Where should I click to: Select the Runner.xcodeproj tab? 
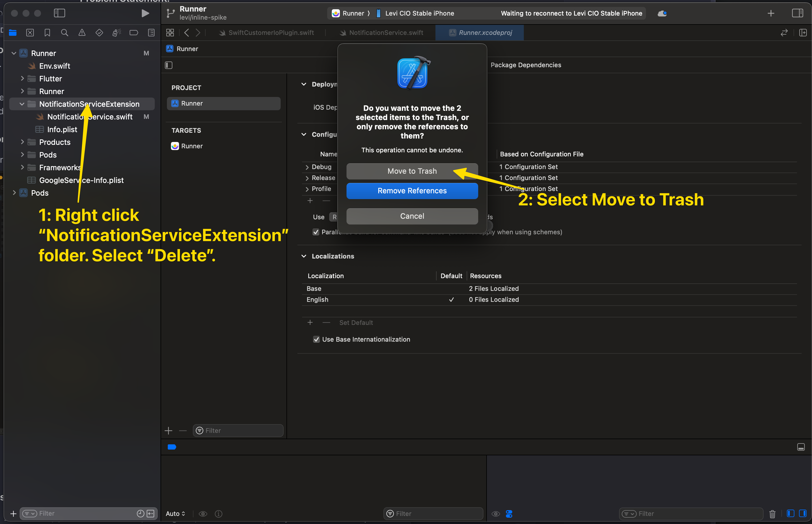pos(480,33)
